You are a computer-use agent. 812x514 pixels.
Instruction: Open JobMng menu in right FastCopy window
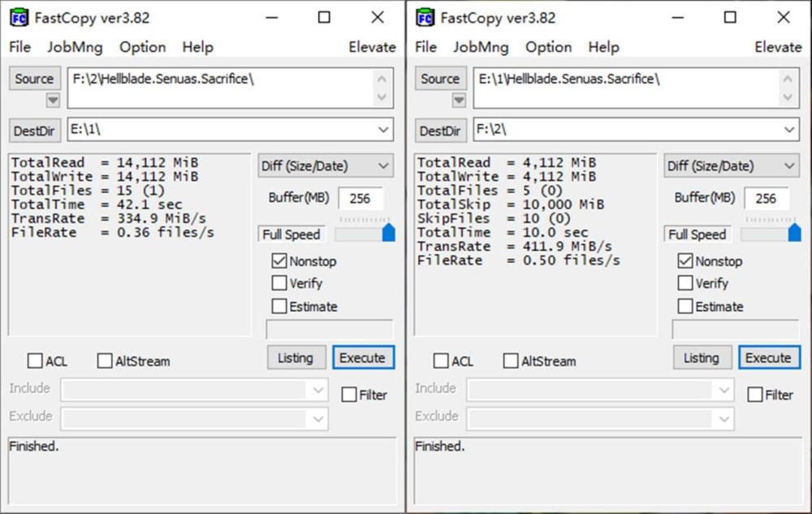(x=481, y=47)
